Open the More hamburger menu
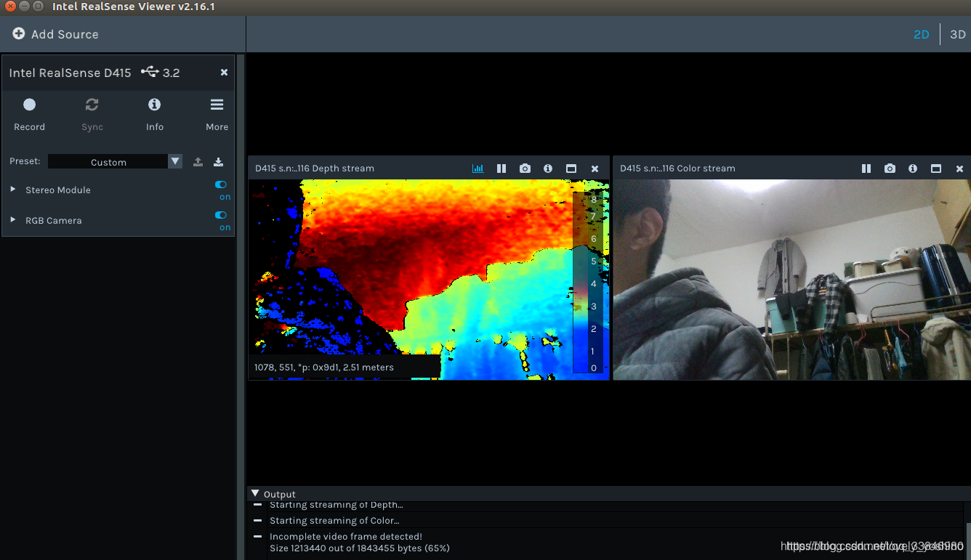The width and height of the screenshot is (971, 560). click(217, 115)
